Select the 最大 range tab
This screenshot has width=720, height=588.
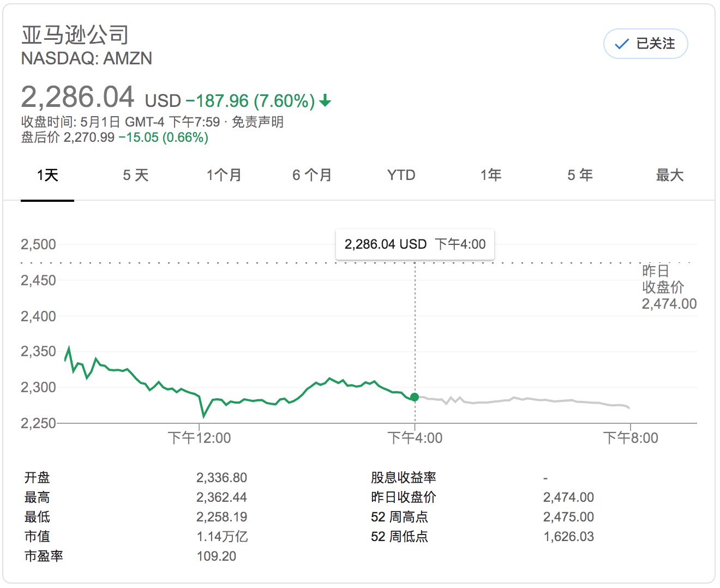tap(669, 175)
